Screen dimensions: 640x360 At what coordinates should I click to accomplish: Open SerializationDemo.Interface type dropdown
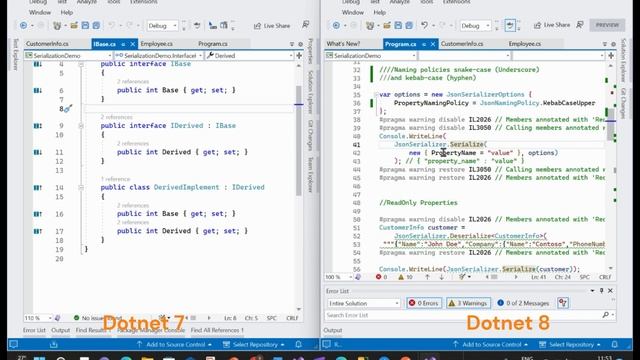click(x=158, y=56)
